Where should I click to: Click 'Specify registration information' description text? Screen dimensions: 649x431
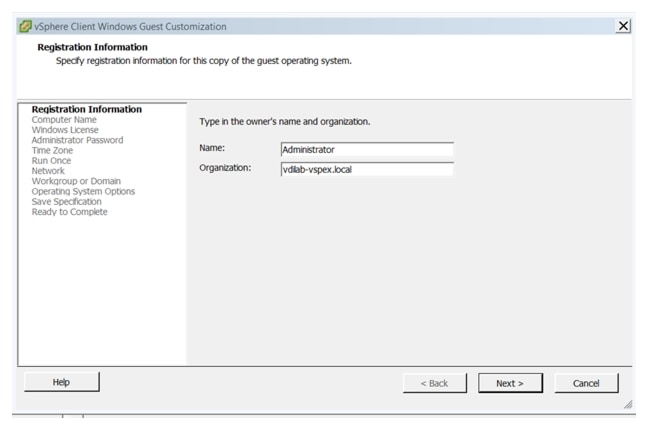click(204, 61)
